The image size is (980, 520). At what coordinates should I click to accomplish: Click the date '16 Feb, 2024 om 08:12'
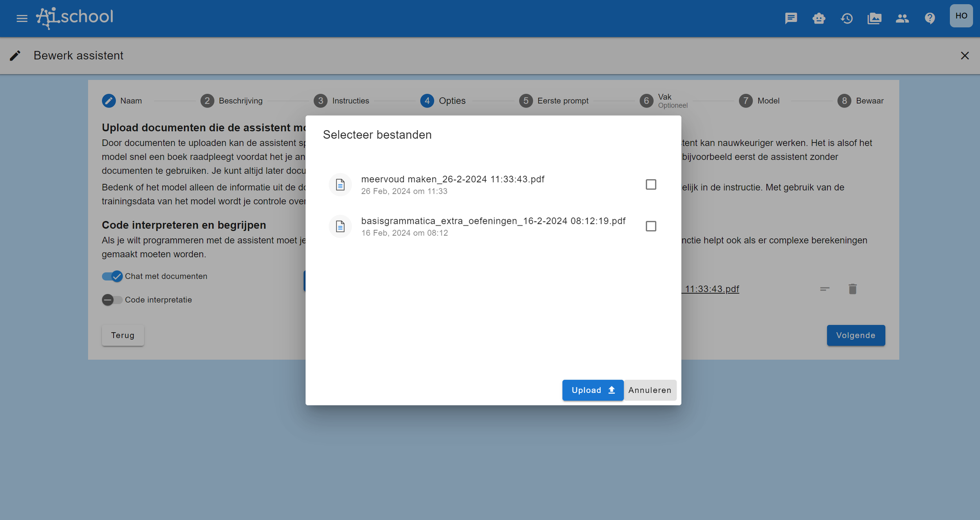tap(405, 233)
